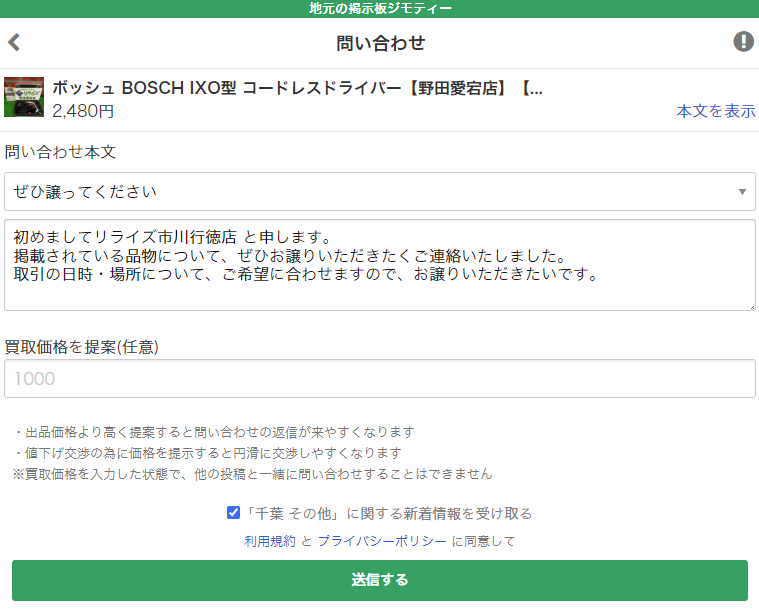
Task: Click the ジモティー green header banner
Action: click(379, 9)
